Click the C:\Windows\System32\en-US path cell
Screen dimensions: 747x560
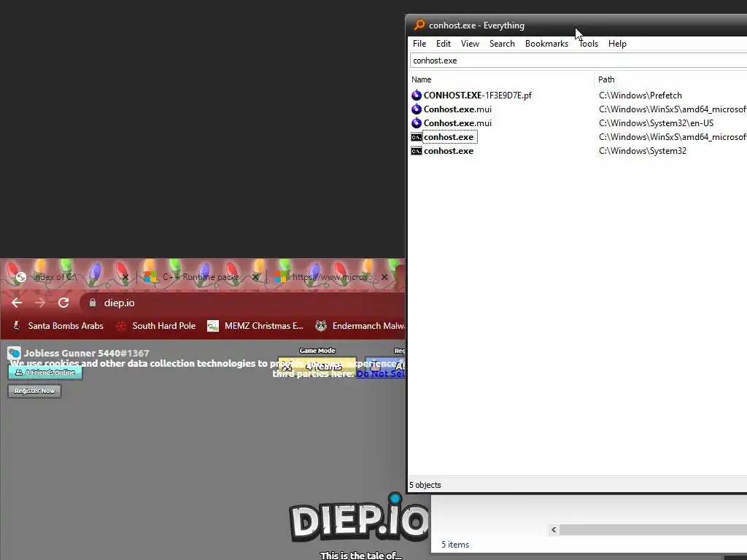click(x=656, y=122)
